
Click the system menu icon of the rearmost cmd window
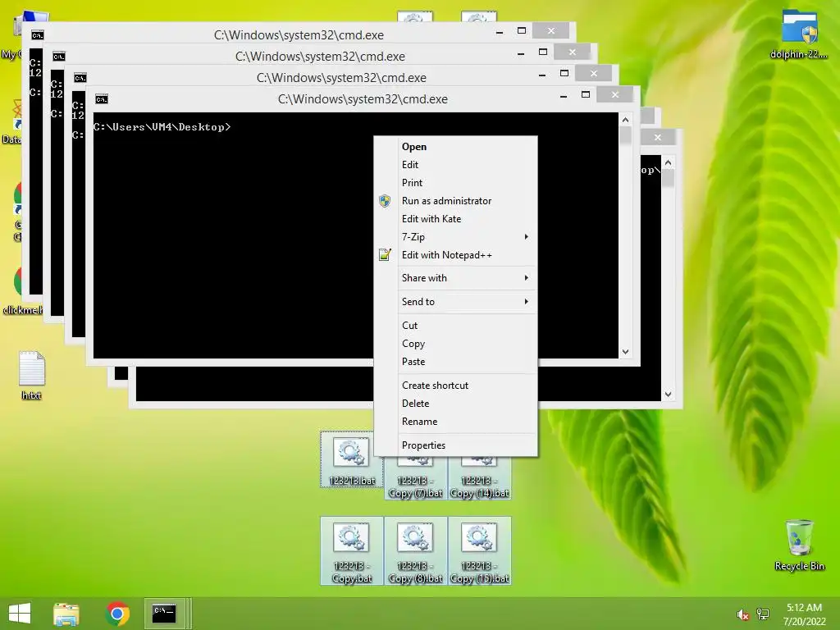[x=37, y=35]
